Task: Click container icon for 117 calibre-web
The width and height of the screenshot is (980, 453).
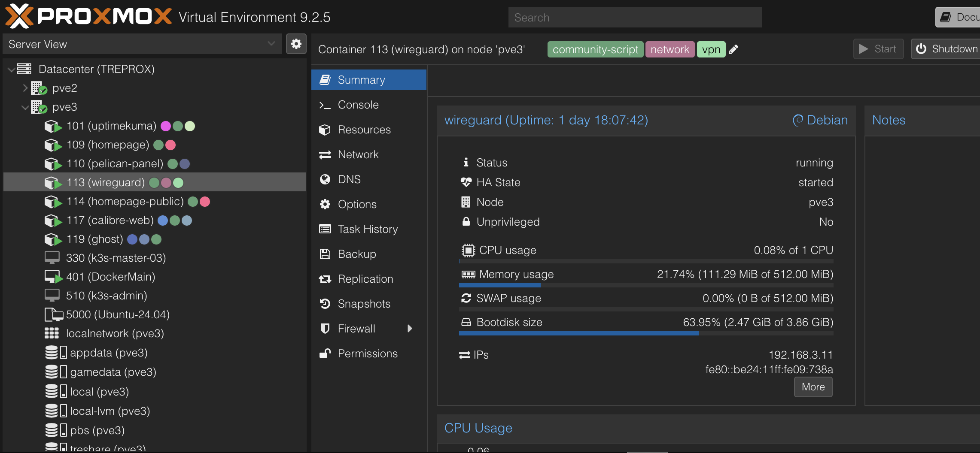Action: [x=53, y=220]
